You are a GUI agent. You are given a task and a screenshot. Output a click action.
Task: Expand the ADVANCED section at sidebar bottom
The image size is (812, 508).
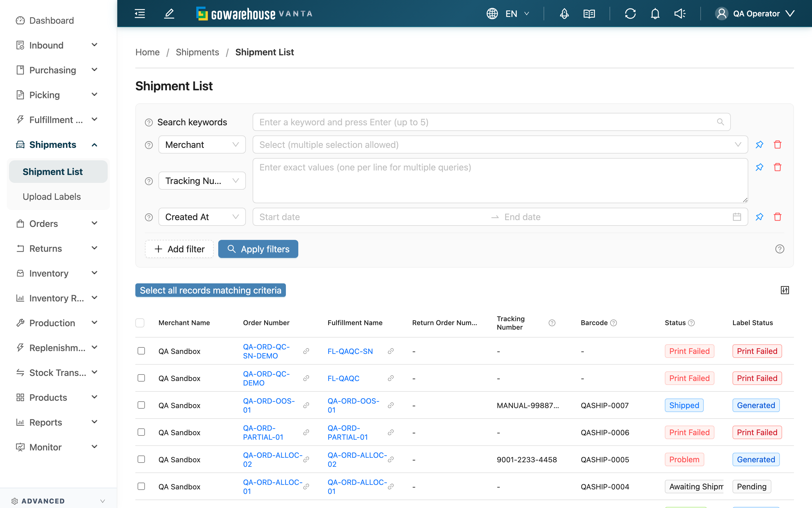tap(58, 501)
